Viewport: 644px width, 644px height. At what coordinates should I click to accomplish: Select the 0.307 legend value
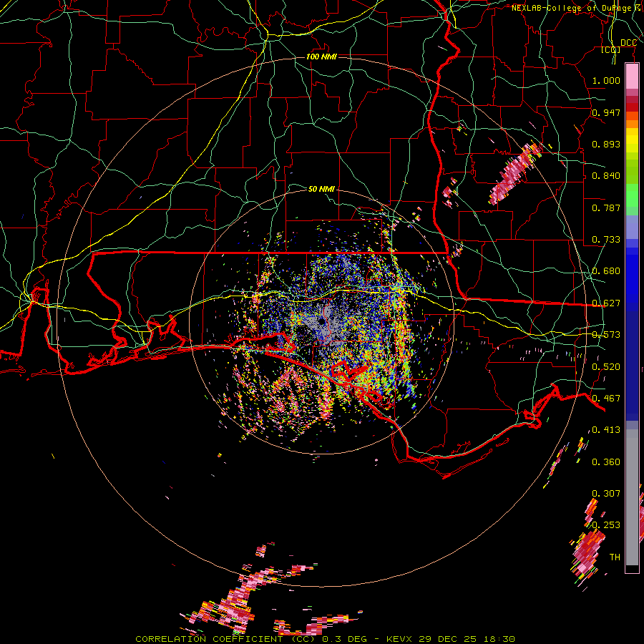point(606,494)
